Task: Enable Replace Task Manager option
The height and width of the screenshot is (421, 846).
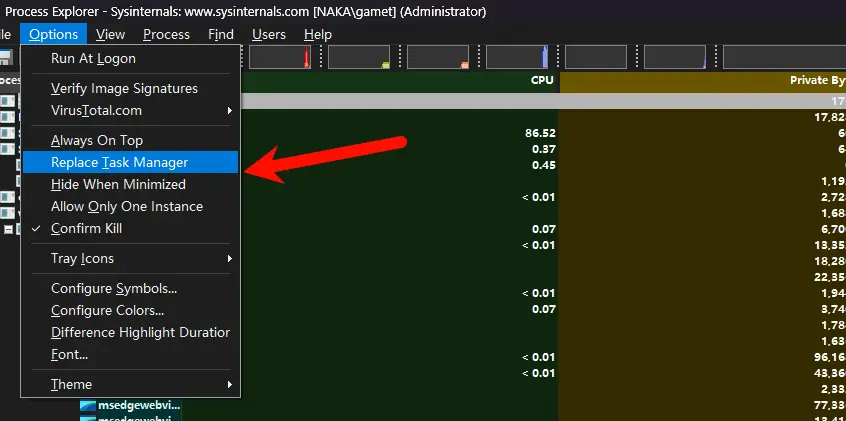Action: (119, 162)
